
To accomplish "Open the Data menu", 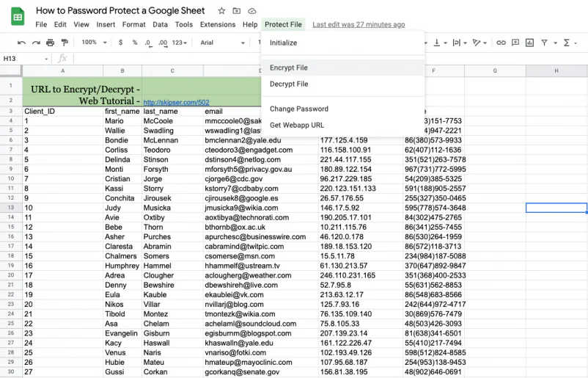I will click(x=160, y=24).
